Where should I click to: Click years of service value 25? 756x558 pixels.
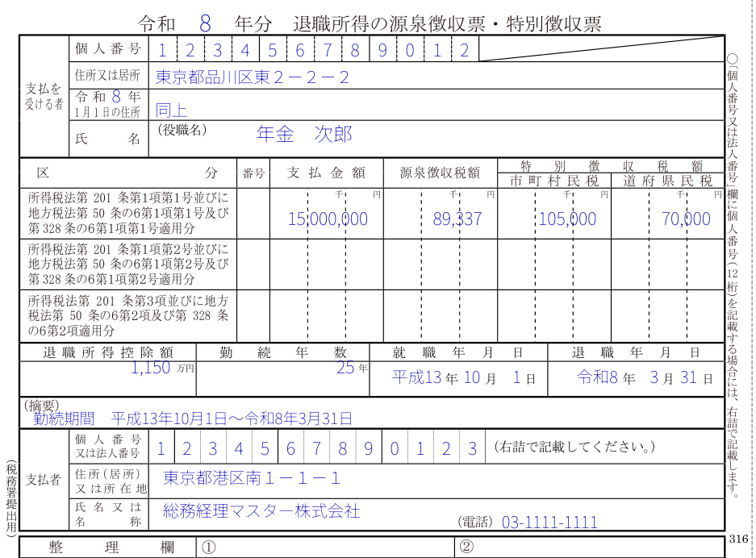click(345, 368)
